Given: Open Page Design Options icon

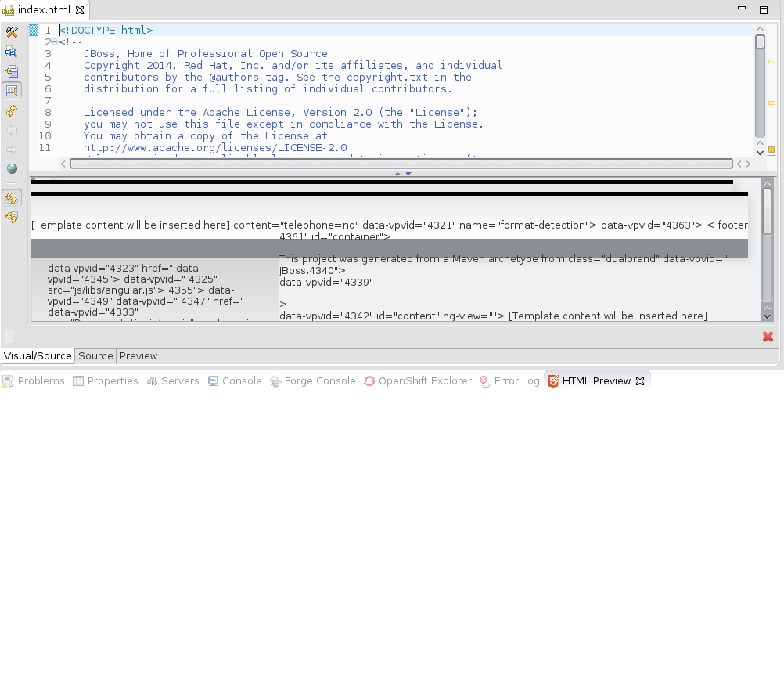Looking at the screenshot, I should 12,52.
